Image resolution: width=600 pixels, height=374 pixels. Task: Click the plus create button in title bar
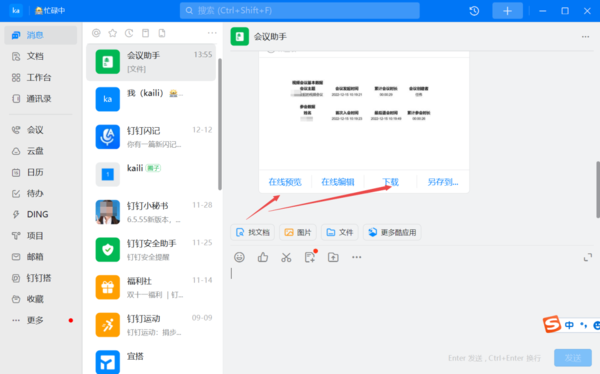pyautogui.click(x=507, y=11)
